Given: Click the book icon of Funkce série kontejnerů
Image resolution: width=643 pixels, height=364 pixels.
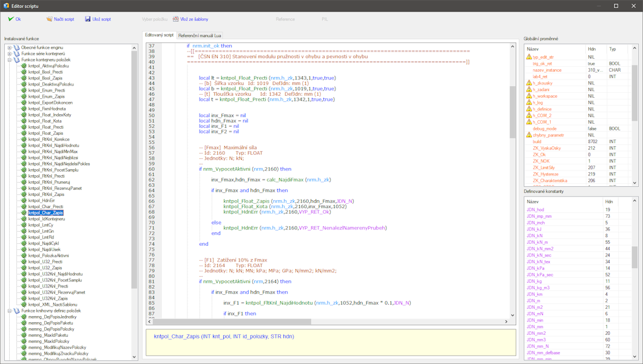Looking at the screenshot, I should 17,54.
